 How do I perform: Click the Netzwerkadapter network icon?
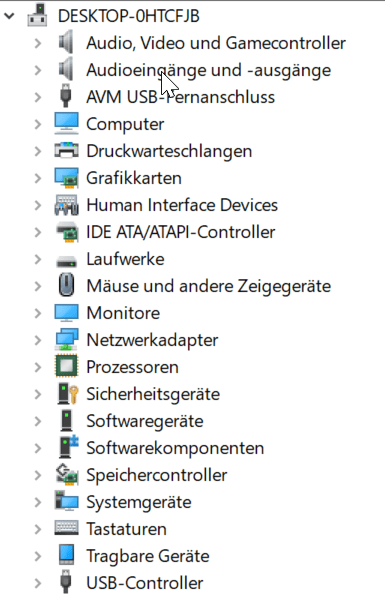point(66,340)
